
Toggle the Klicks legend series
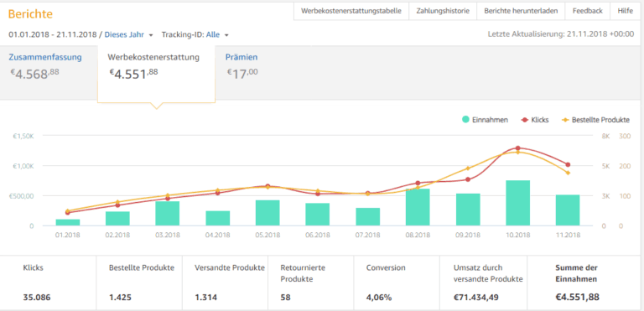click(x=534, y=120)
